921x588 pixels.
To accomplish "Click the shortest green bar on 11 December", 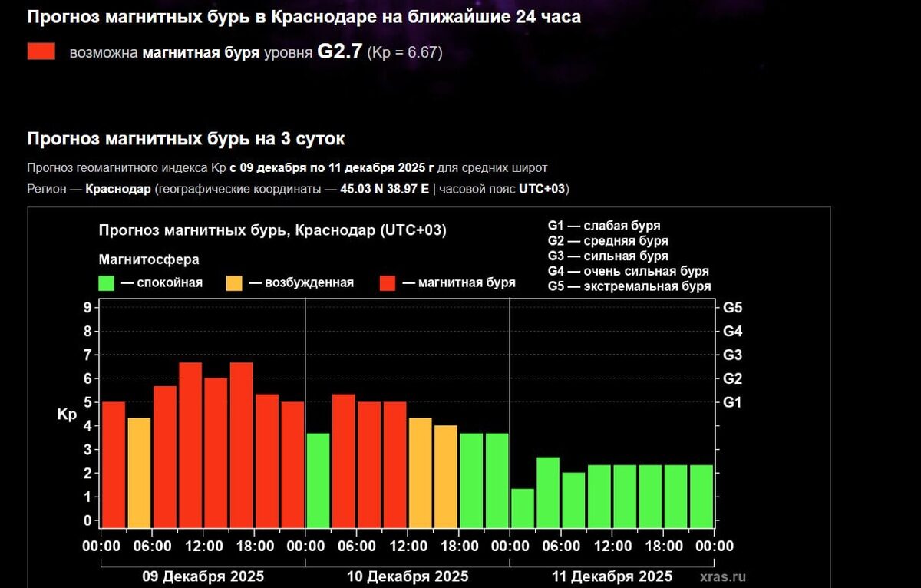I will [522, 507].
